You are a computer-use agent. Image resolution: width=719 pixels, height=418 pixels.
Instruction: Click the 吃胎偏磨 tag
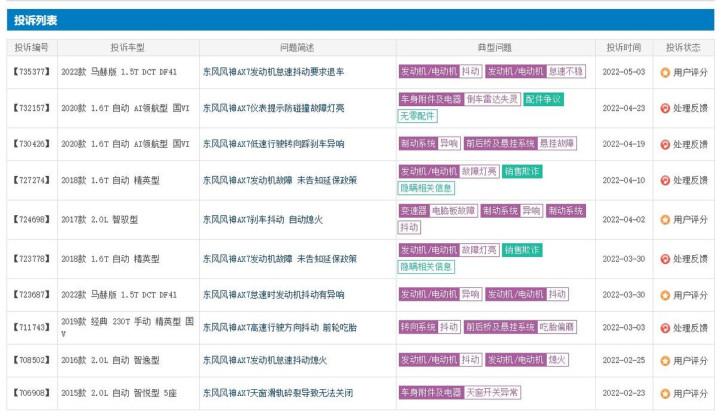557,327
